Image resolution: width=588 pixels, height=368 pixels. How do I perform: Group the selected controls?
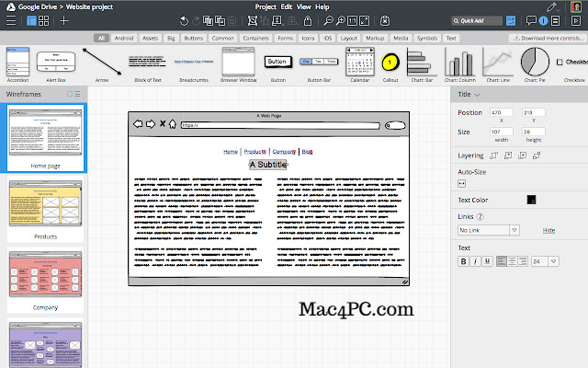[253, 20]
